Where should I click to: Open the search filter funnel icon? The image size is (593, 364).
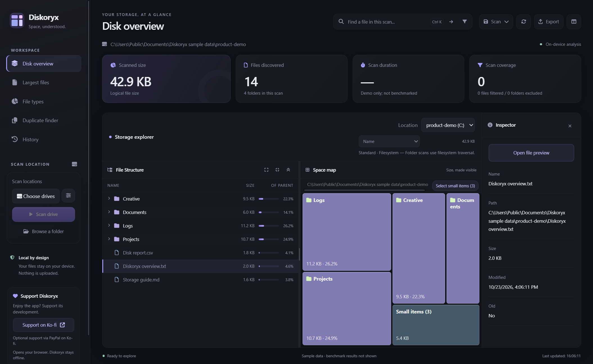[465, 22]
